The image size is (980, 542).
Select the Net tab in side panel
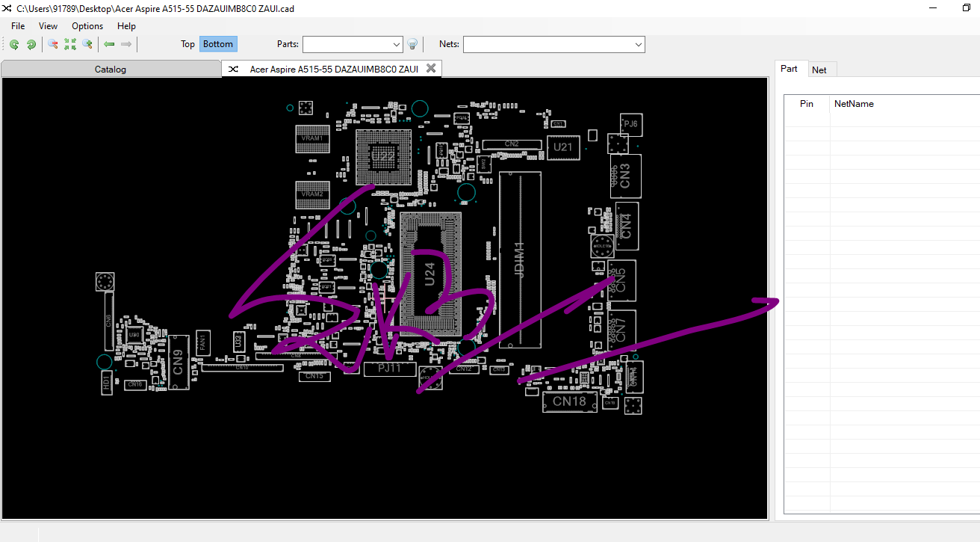tap(819, 70)
